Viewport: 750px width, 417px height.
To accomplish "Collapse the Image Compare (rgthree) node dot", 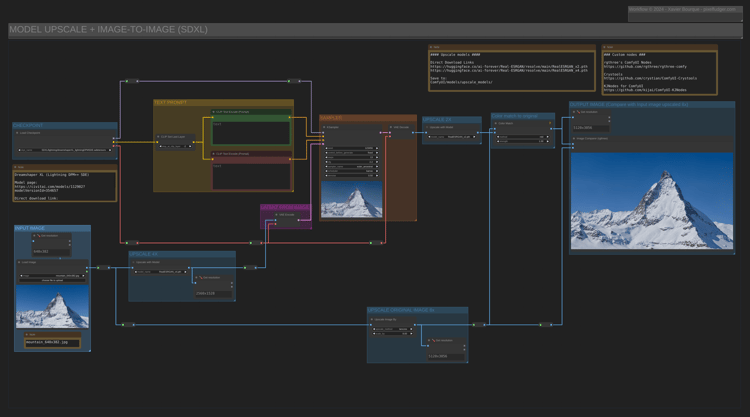I will pyautogui.click(x=574, y=139).
